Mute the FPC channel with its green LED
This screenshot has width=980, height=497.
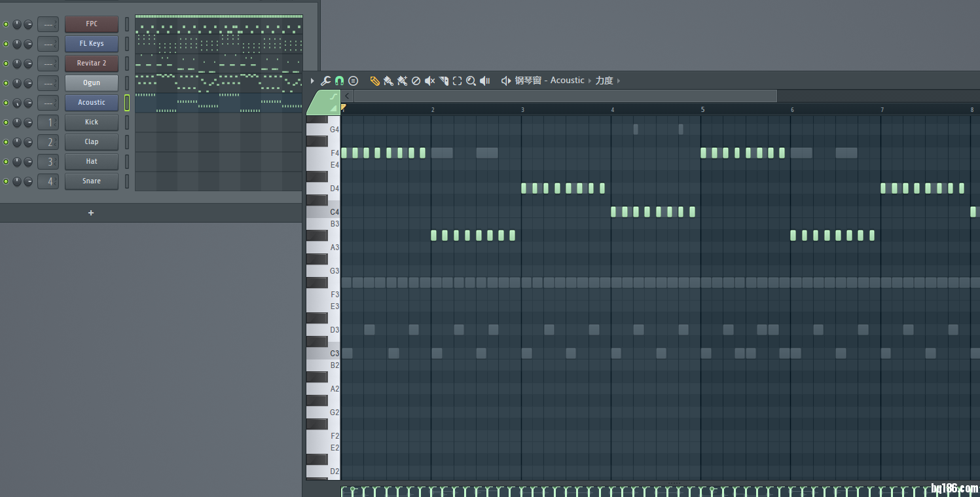pos(6,24)
